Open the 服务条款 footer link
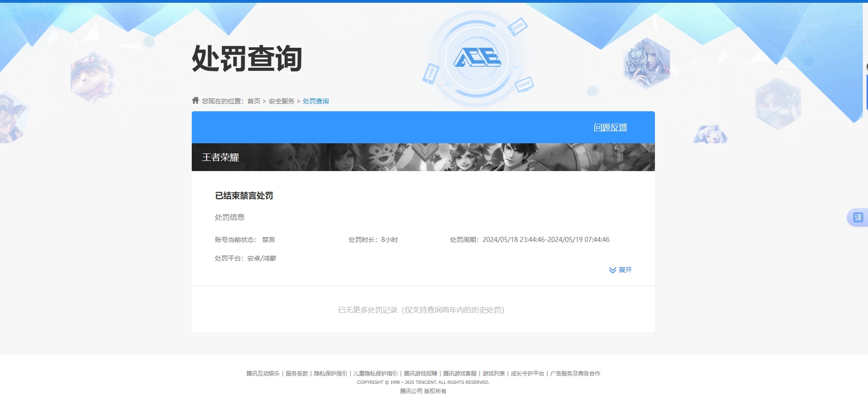The width and height of the screenshot is (868, 395). tap(297, 373)
